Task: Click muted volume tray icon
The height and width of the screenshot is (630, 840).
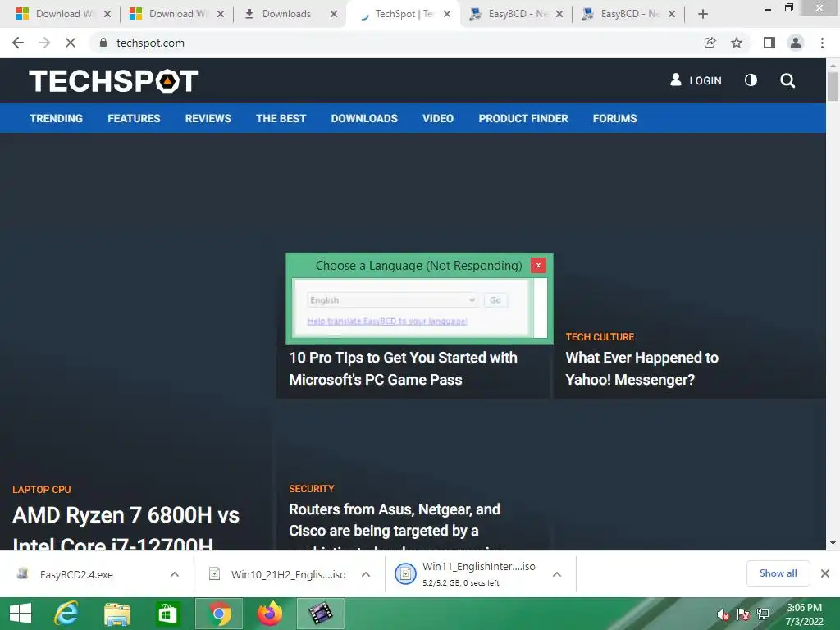Action: (724, 615)
